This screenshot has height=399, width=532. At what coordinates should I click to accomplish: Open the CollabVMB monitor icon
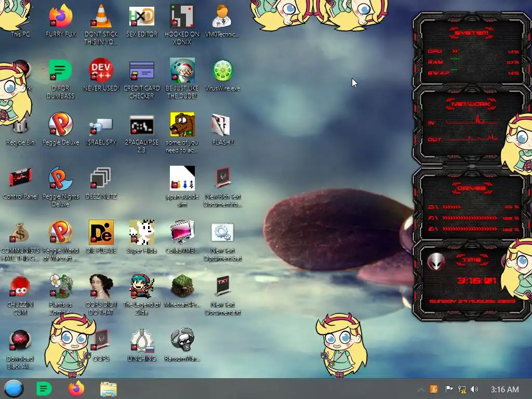point(182,232)
